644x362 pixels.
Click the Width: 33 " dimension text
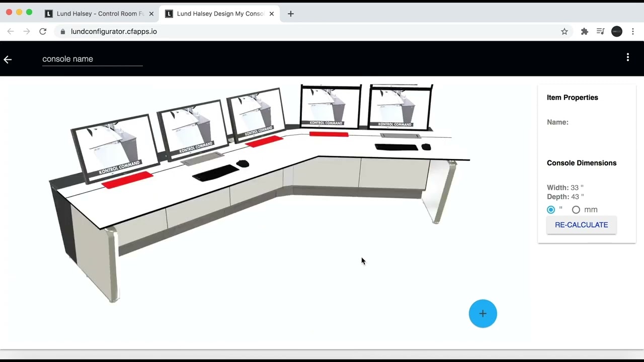(x=565, y=188)
